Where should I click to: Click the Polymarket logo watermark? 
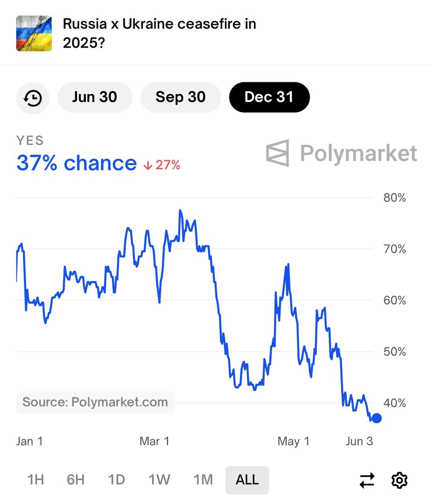point(341,153)
